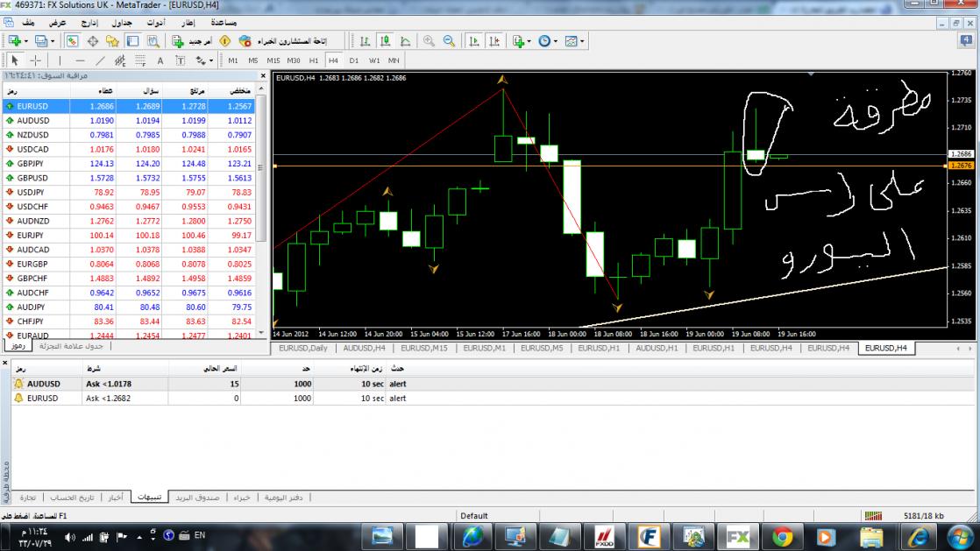Toggle Expert Advisors button

[283, 41]
